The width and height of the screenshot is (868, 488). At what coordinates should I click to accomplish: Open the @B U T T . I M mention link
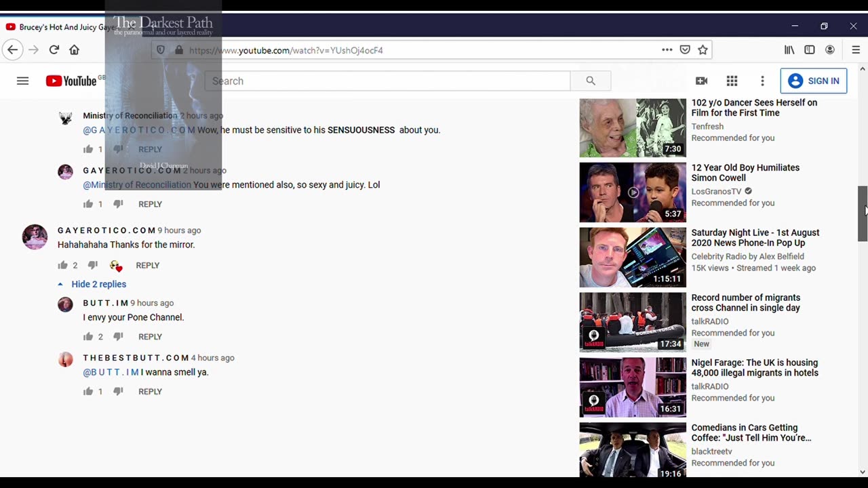point(111,372)
